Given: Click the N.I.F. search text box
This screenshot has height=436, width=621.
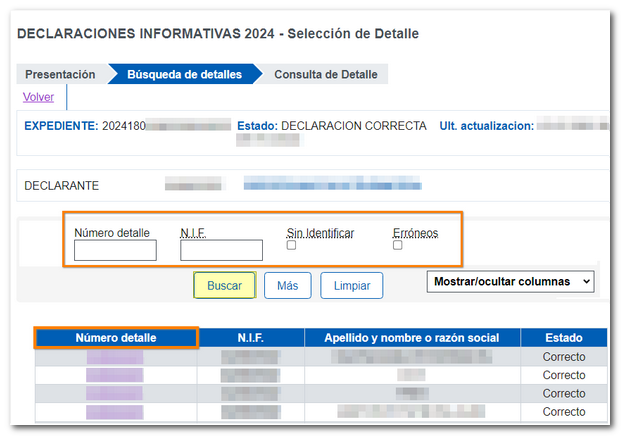Looking at the screenshot, I should [x=221, y=250].
